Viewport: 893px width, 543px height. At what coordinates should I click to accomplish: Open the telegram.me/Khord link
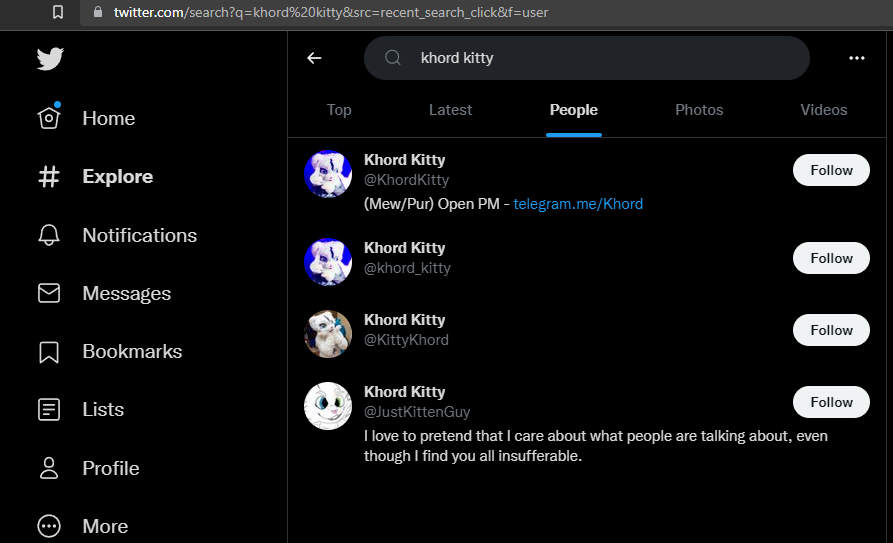coord(578,204)
